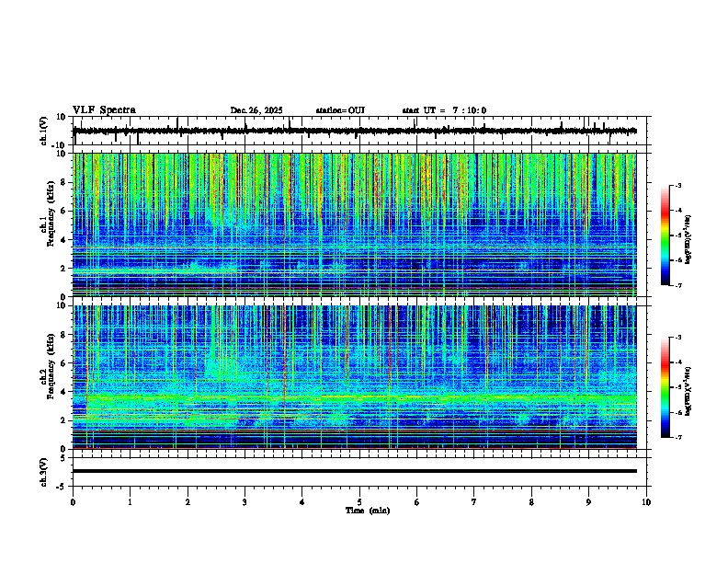
Task: Click the log(PSD) label beside ch.2 colorbar
Action: click(x=688, y=391)
